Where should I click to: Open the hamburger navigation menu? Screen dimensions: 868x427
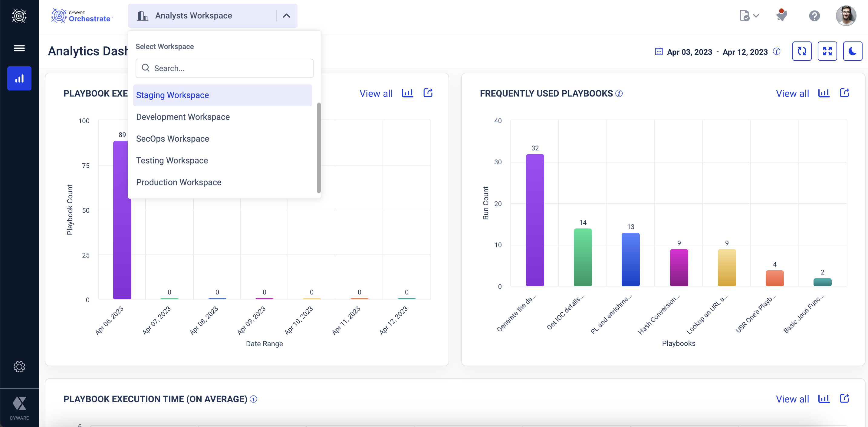[x=19, y=48]
